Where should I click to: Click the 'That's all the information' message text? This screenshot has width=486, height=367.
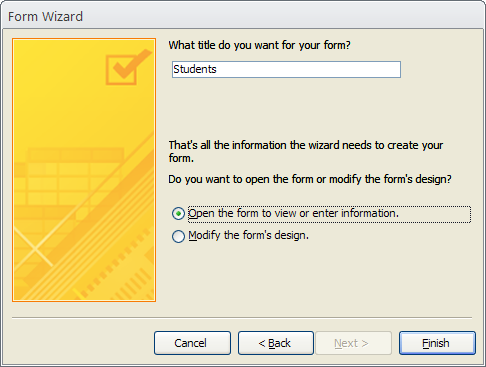coord(306,151)
